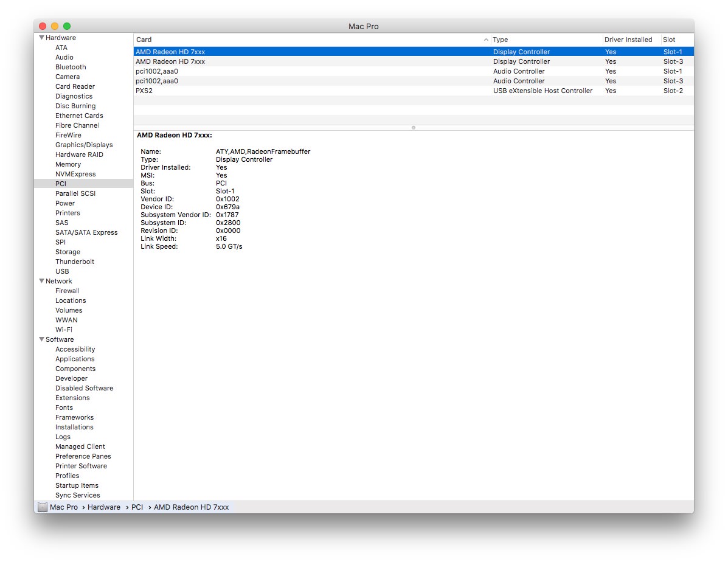Select the PXS2 USB controller row

coord(414,91)
